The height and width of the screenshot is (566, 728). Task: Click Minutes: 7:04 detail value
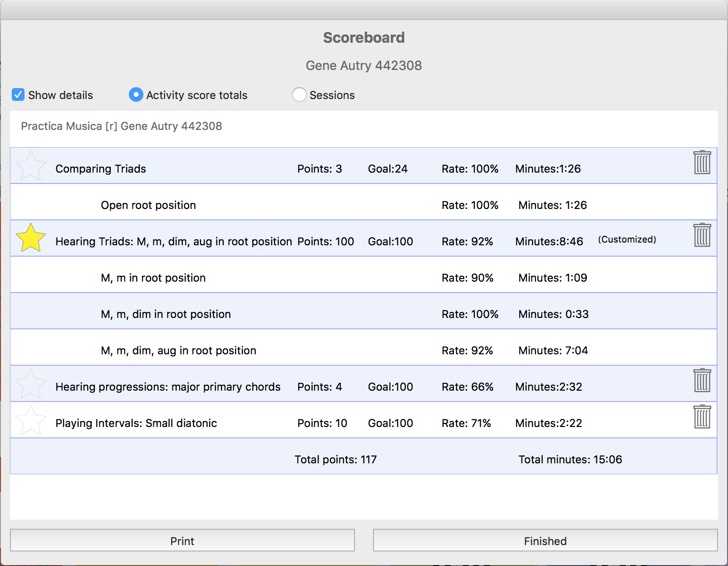[x=553, y=351]
